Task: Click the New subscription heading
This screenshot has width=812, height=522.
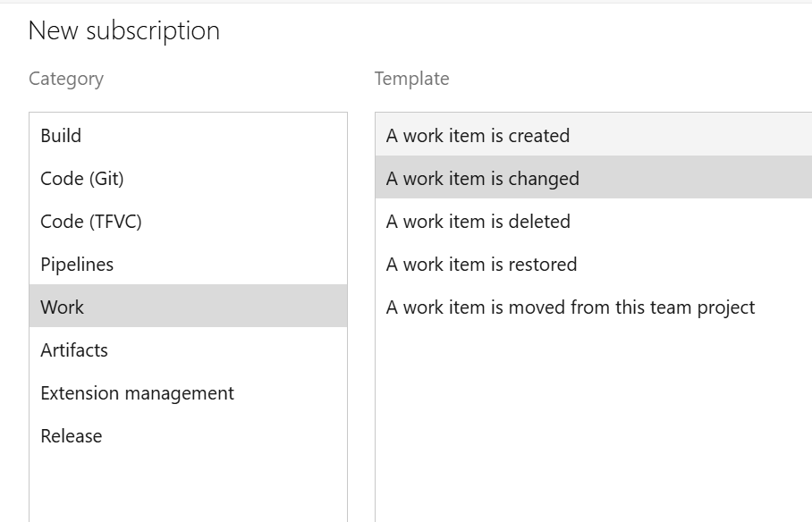Action: click(124, 30)
